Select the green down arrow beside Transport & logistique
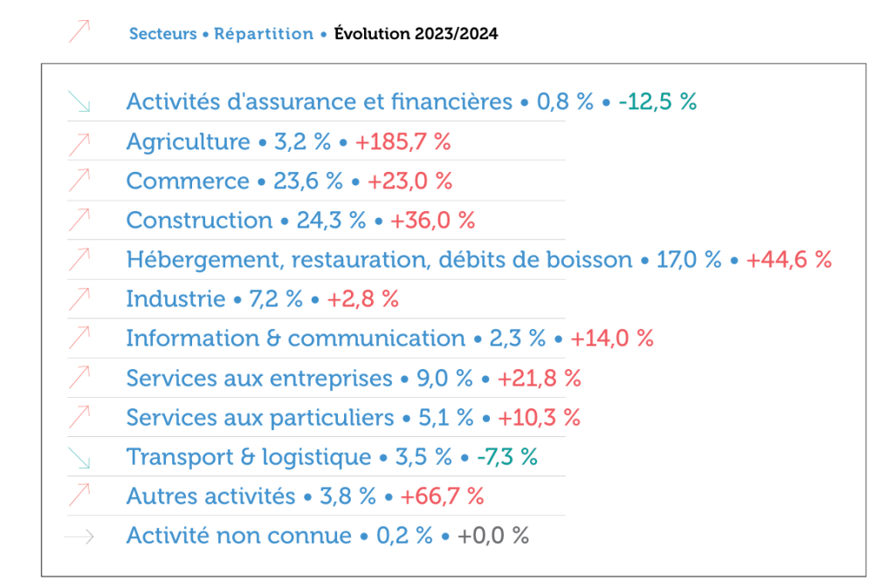 coord(79,456)
